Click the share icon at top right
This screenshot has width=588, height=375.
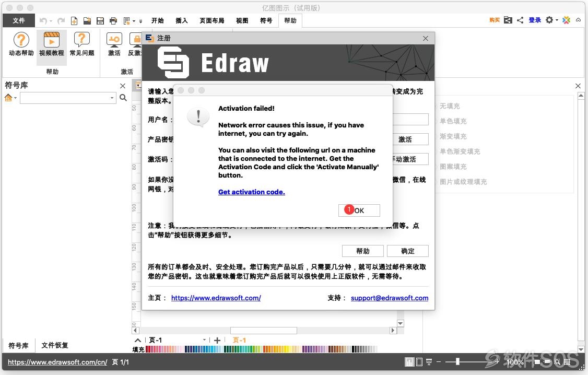[520, 20]
